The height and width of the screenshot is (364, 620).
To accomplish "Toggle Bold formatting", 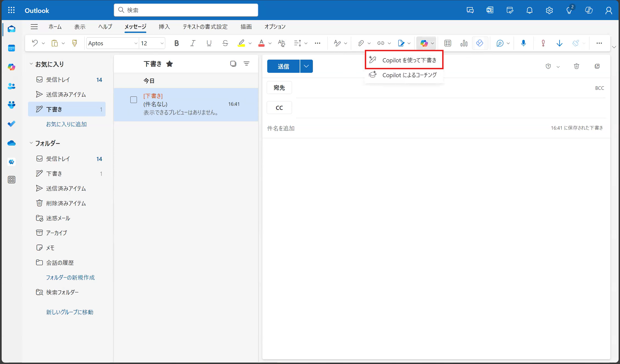I will pos(177,43).
